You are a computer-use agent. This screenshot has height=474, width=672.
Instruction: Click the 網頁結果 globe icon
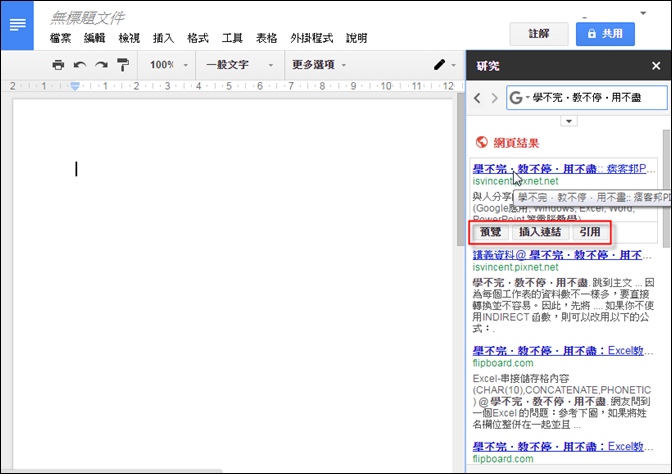482,142
